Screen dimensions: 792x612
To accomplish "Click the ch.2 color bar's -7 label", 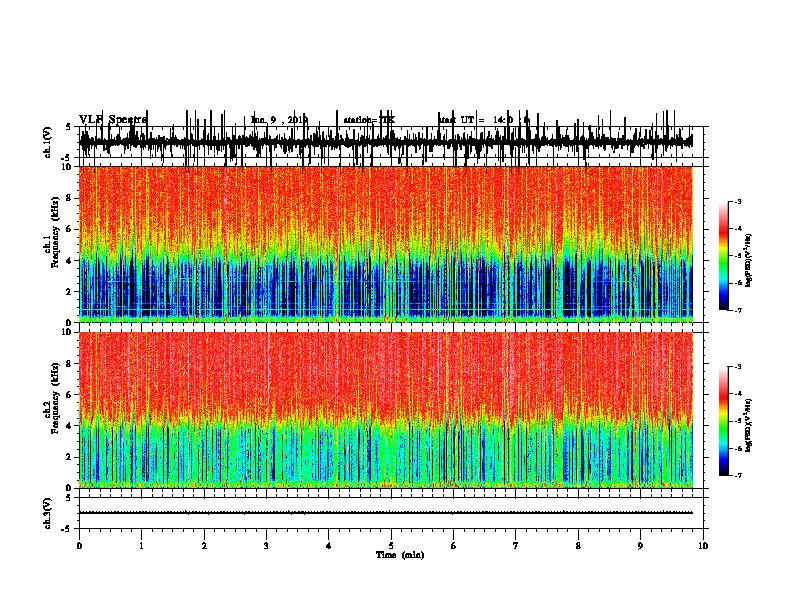I will [738, 476].
